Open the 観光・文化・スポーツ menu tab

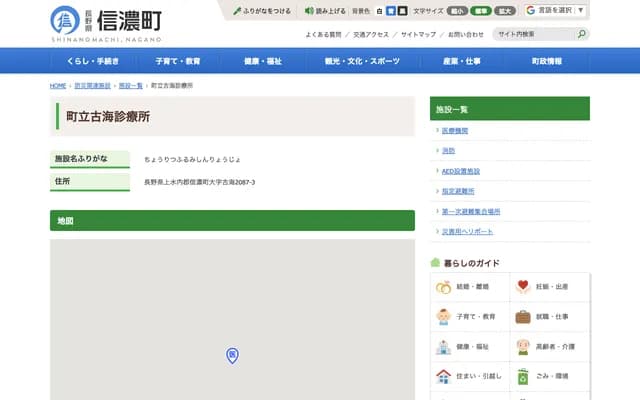(348, 61)
